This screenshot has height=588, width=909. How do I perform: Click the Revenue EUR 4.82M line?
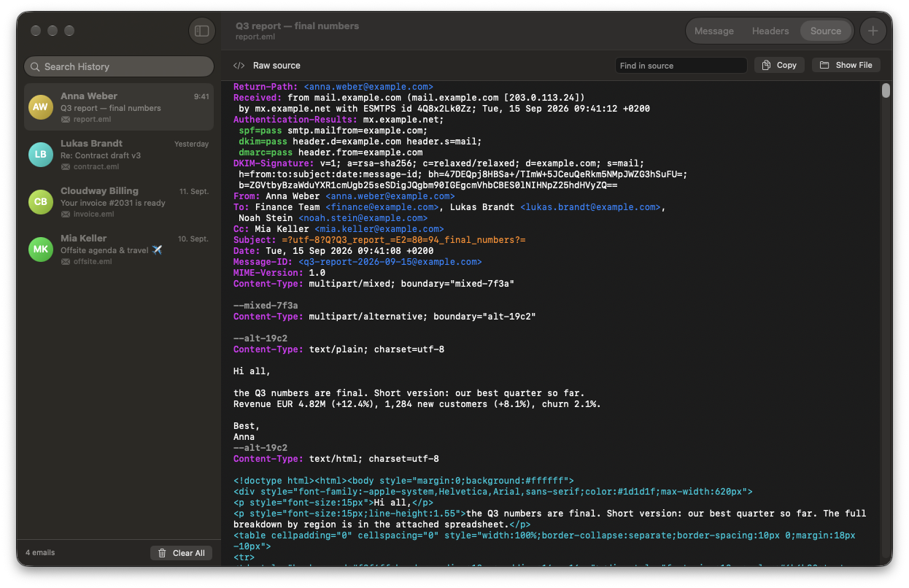point(417,404)
